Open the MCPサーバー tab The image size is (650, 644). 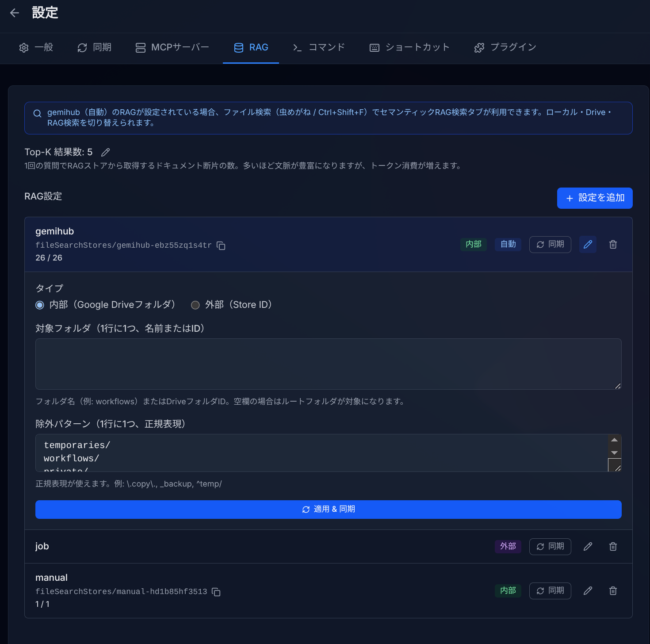[172, 48]
